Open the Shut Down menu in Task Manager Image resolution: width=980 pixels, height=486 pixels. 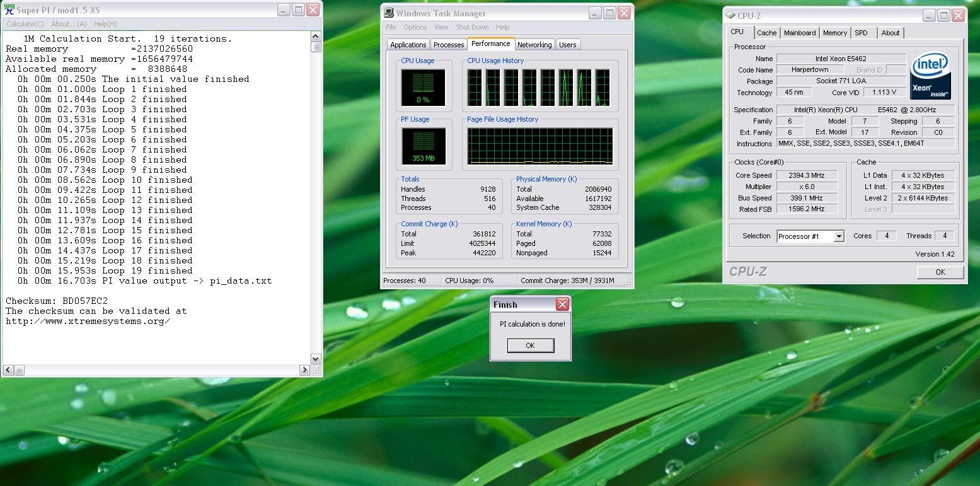click(472, 27)
